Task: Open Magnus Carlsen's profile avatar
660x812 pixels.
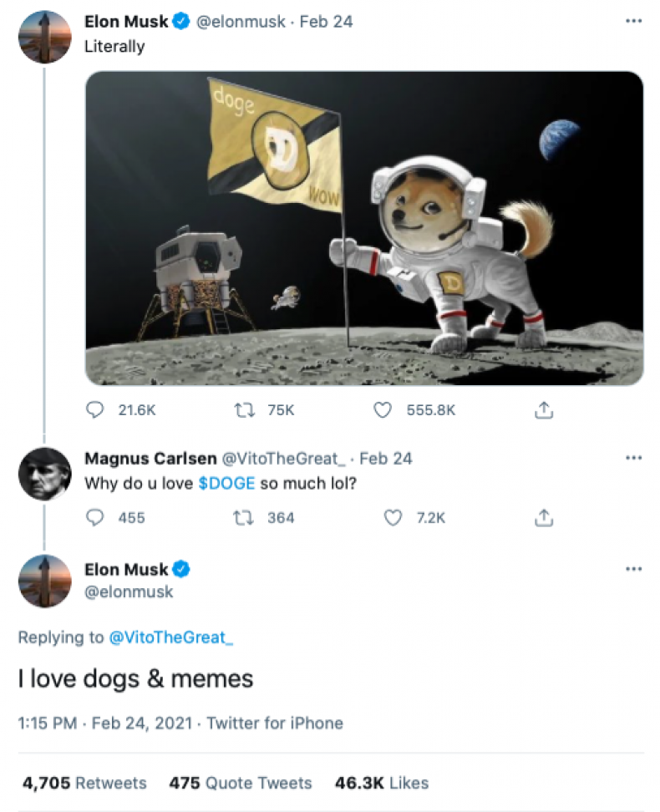Action: pos(45,474)
